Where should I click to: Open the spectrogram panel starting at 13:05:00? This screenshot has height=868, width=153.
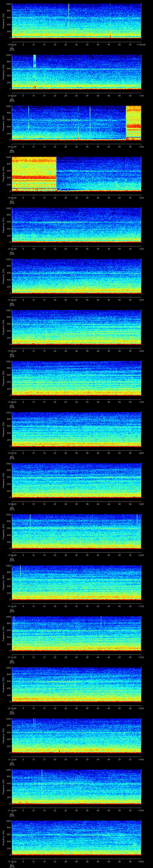pos(76,327)
